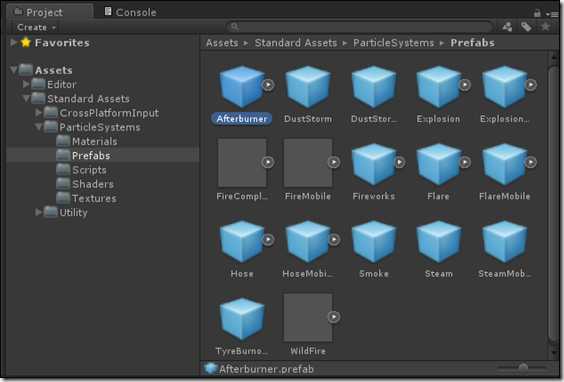Click Standard Assets in the breadcrumb path

tap(296, 43)
